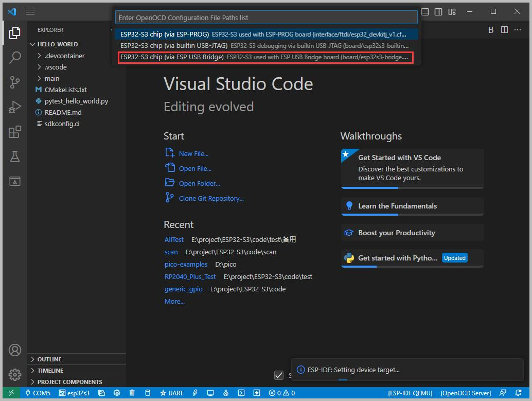The height and width of the screenshot is (401, 532).
Task: Click the build, flash and monitor flame icon
Action: click(x=225, y=393)
